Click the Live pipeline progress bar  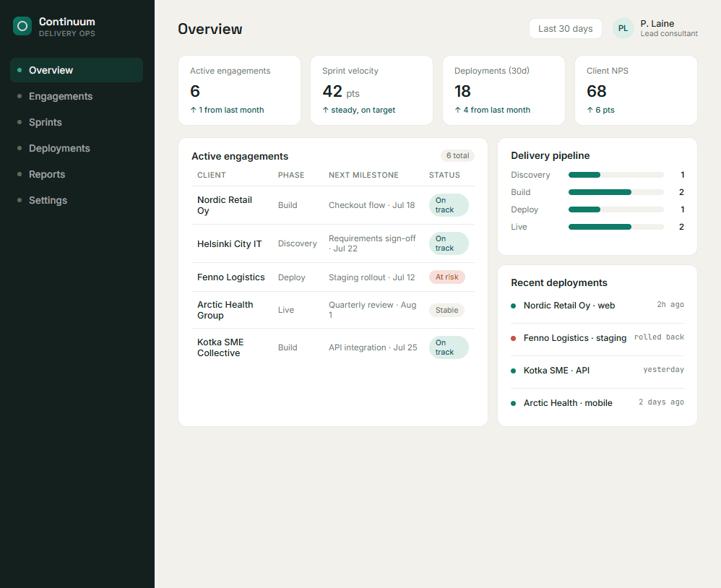[x=616, y=227]
